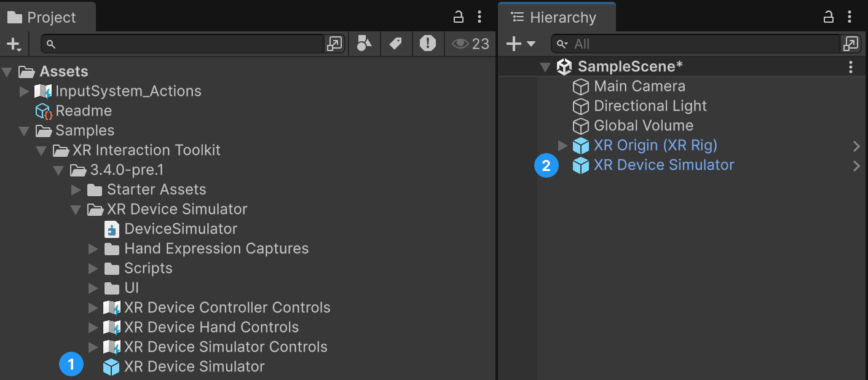868x380 pixels.
Task: Click the DeviceSimulator puzzle-piece icon
Action: coord(112,229)
